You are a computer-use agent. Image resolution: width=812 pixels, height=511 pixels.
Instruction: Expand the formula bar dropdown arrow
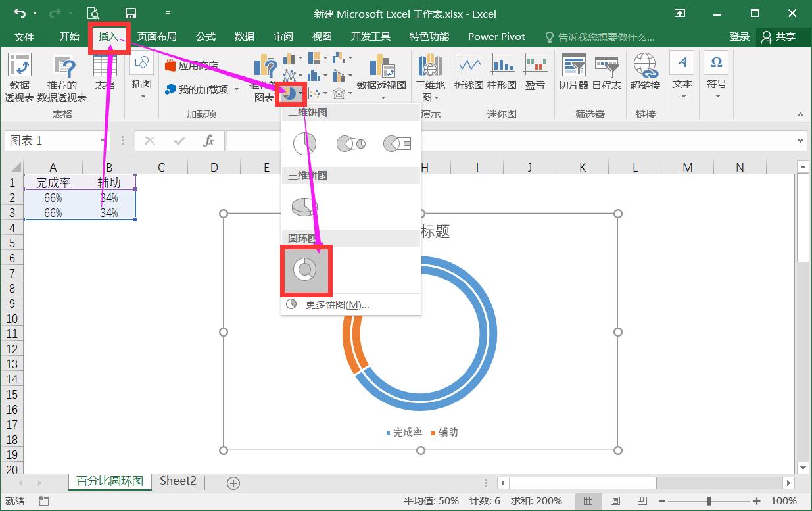pos(801,140)
